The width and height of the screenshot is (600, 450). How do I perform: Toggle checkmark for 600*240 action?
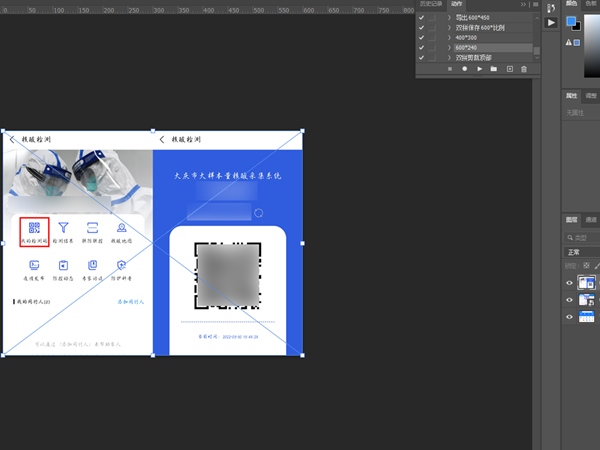click(x=421, y=47)
